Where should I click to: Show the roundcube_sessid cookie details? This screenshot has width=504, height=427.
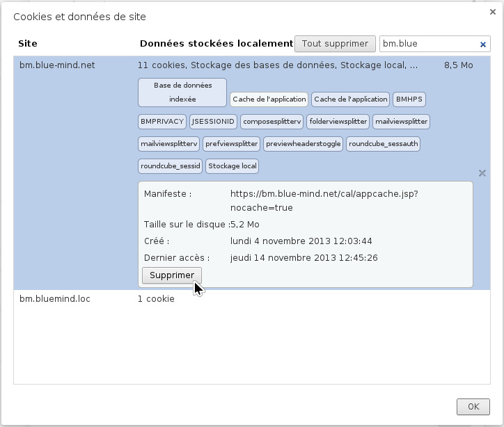point(170,166)
